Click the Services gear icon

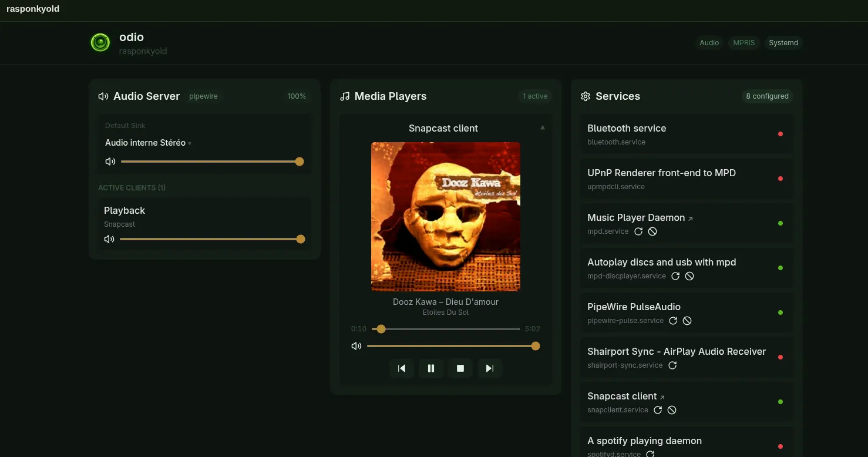click(x=586, y=96)
